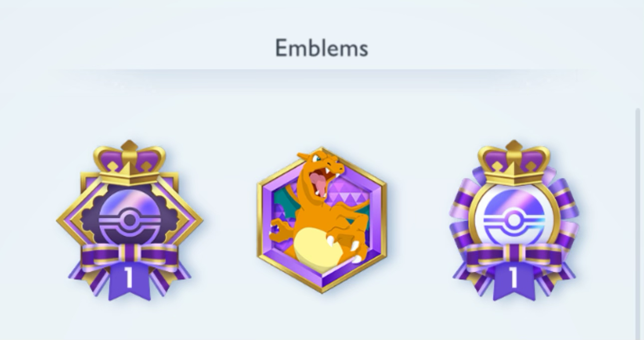This screenshot has width=644, height=340.
Task: Click the number 1 ribbon on diamond emblem
Action: tap(129, 279)
